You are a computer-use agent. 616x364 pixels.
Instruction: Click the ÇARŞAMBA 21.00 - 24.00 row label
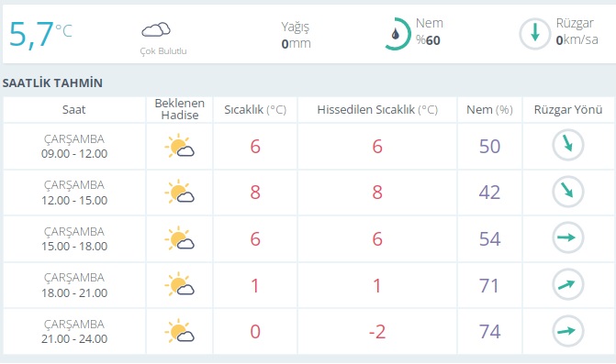tap(74, 331)
